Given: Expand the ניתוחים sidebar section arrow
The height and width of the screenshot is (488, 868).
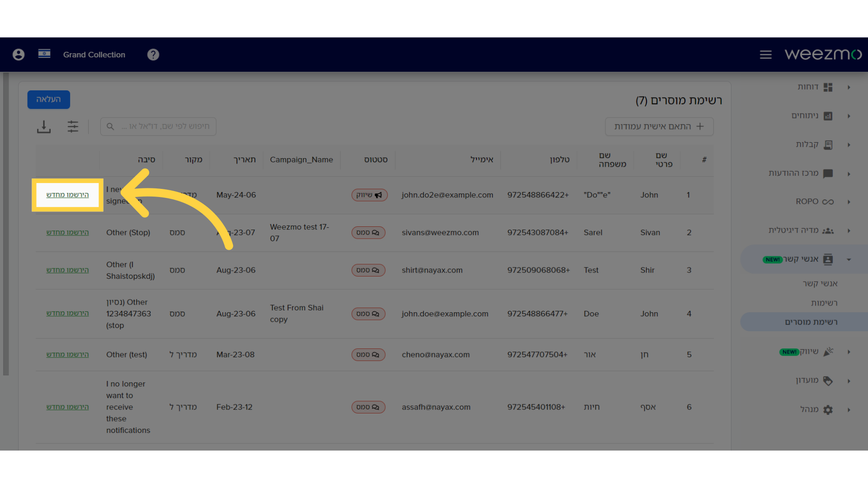Looking at the screenshot, I should tap(849, 116).
